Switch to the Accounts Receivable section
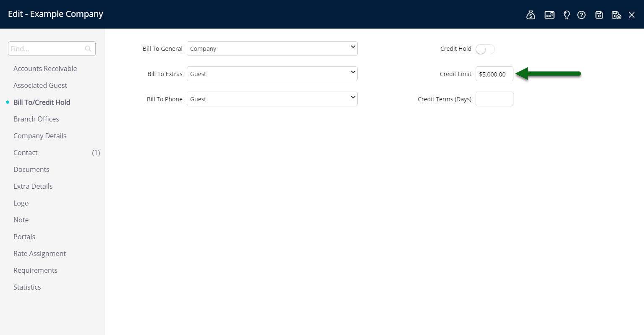Screen dimensions: 644x335 click(x=45, y=68)
